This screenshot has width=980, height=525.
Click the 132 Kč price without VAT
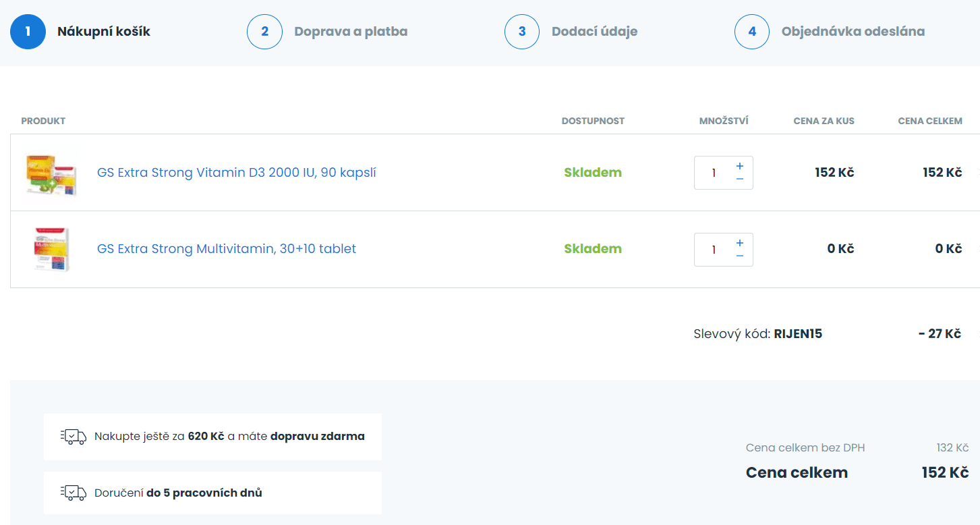pos(952,448)
